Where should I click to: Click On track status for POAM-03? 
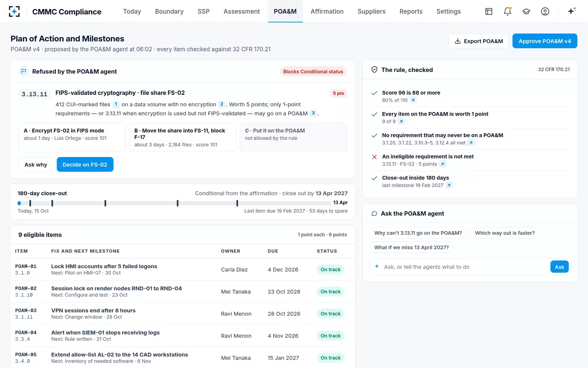coord(330,314)
